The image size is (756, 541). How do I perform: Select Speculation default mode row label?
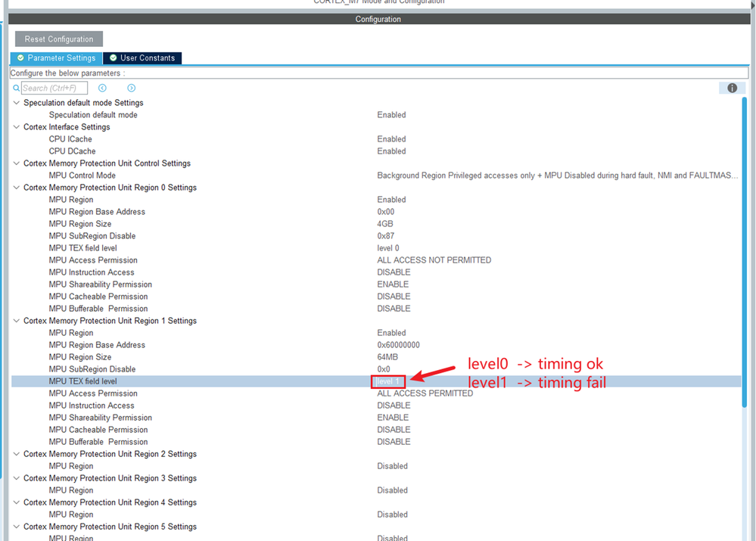click(x=93, y=115)
